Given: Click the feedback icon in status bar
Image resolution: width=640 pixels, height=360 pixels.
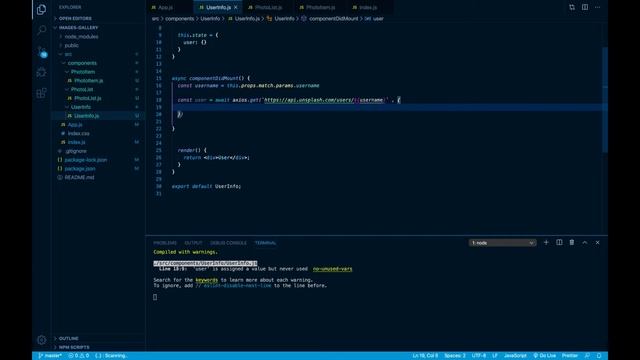Looking at the screenshot, I should (587, 356).
